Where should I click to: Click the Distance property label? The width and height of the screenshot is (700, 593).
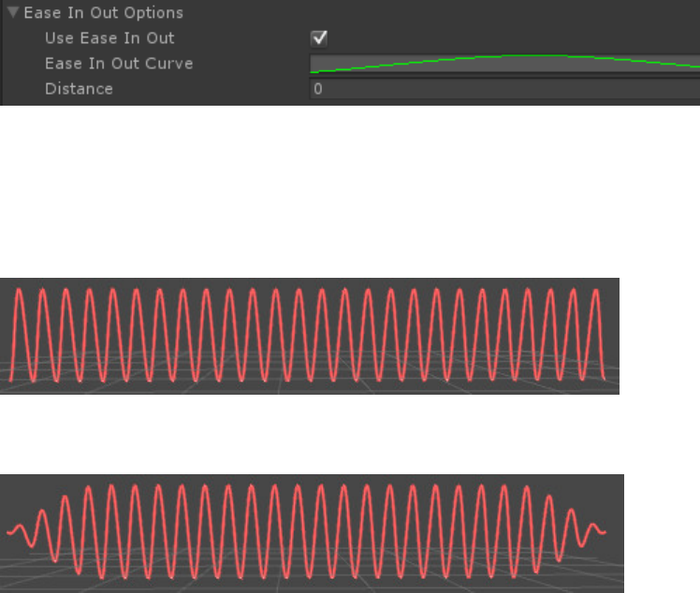click(x=79, y=89)
